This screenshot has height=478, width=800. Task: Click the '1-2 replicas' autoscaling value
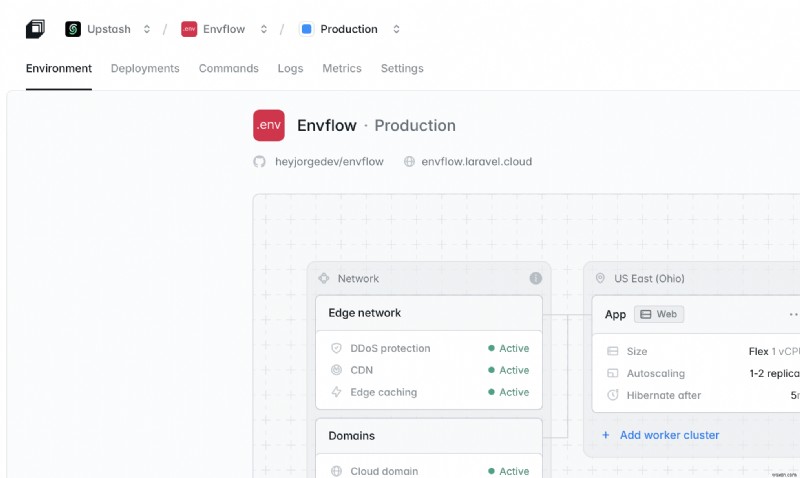774,373
